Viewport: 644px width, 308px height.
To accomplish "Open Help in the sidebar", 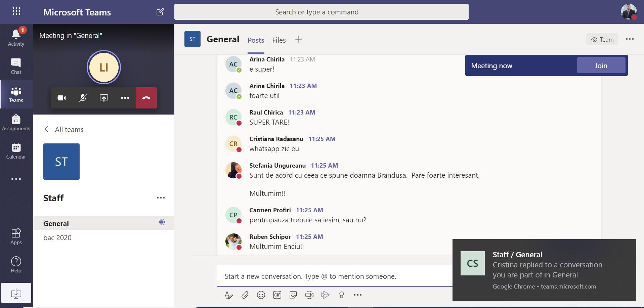I will coord(16,265).
